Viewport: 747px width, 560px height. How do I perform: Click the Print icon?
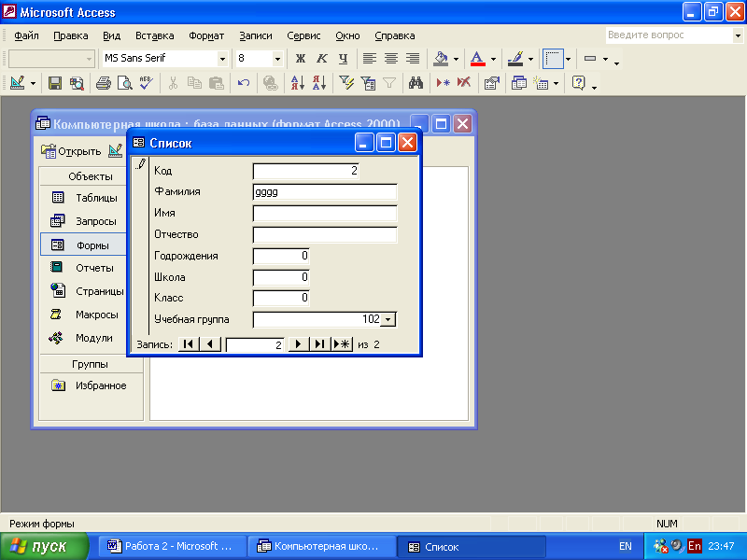(x=104, y=83)
